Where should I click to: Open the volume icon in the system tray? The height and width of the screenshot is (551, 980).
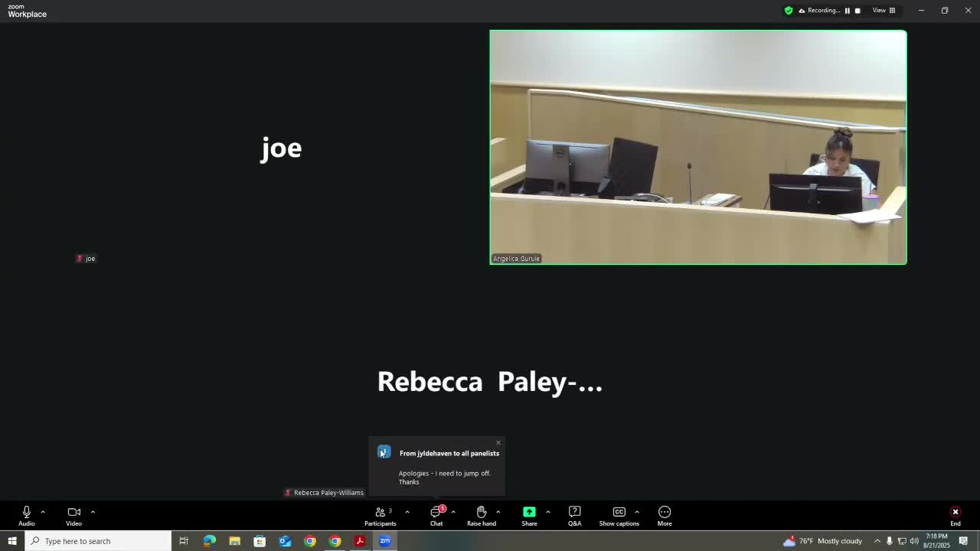pos(914,541)
